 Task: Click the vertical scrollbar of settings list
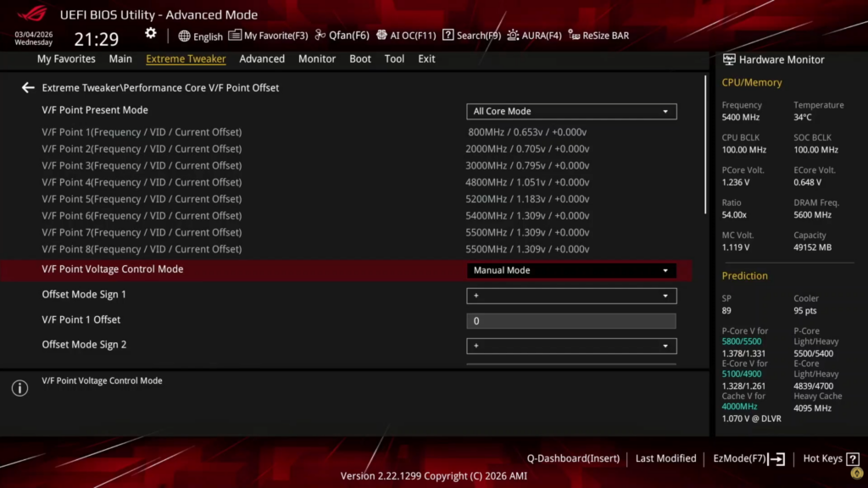click(705, 145)
